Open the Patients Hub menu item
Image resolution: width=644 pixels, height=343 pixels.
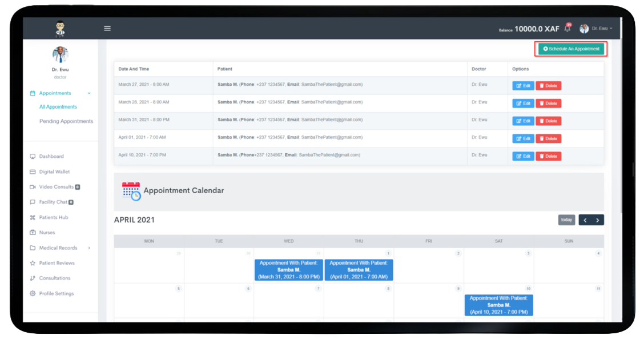point(53,218)
